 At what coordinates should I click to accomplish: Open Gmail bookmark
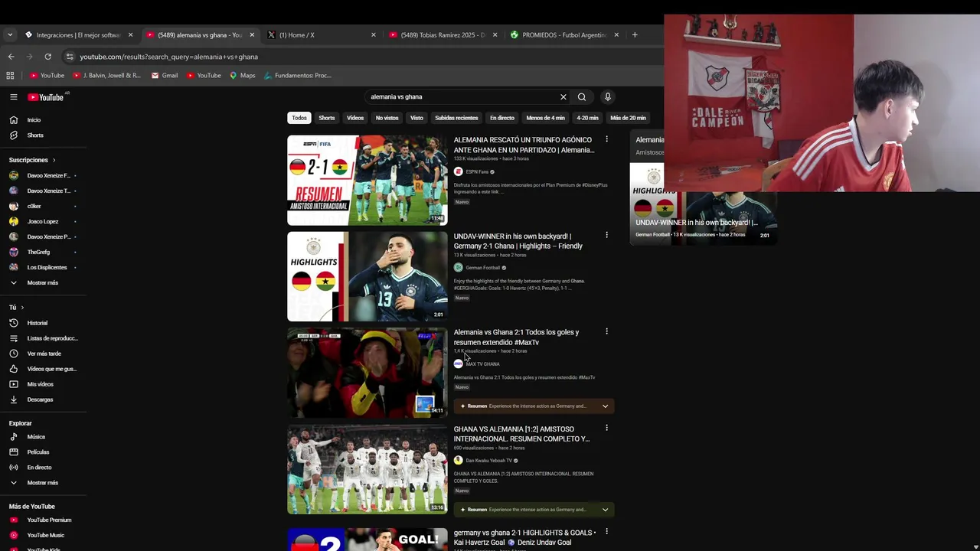coord(165,76)
